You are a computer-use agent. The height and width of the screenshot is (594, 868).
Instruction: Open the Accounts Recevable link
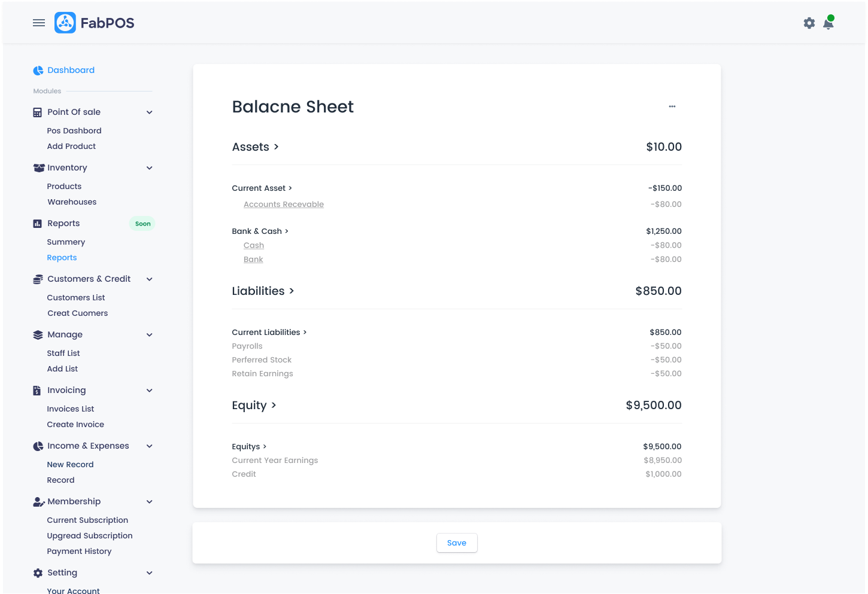coord(284,205)
